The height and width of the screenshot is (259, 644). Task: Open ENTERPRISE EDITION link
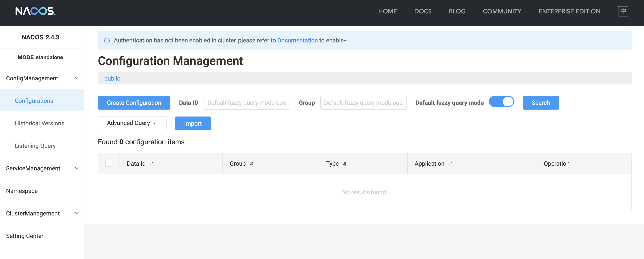(x=569, y=11)
